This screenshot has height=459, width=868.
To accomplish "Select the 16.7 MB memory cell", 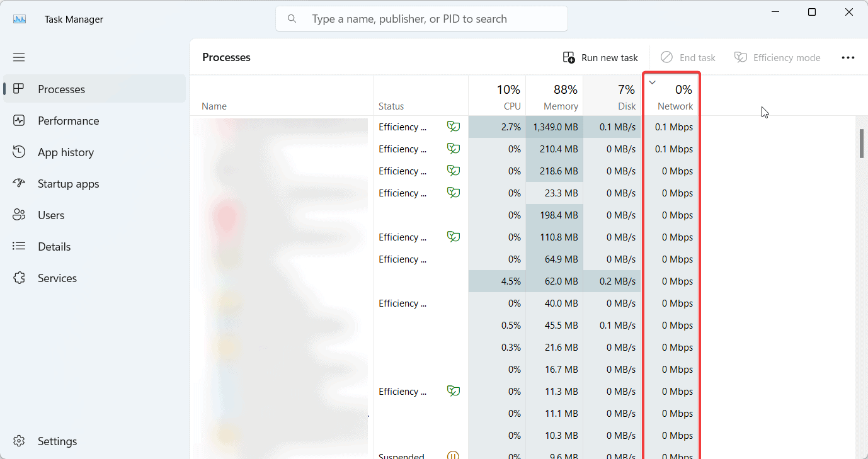I will [554, 370].
